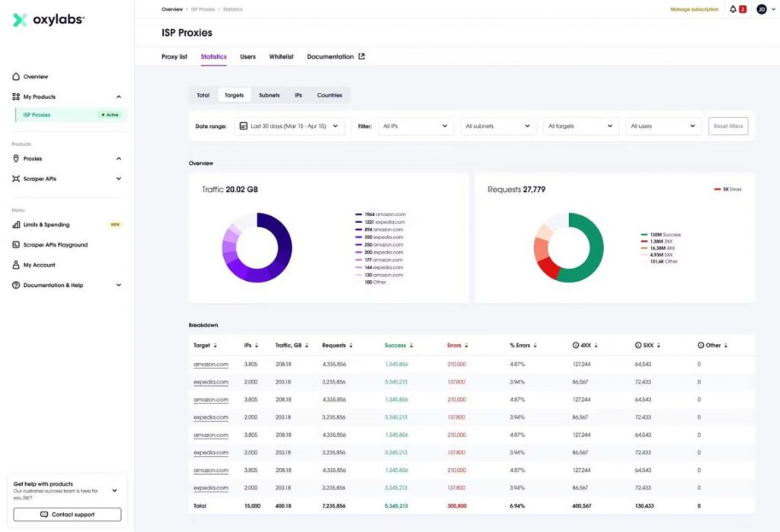Sort by Requests column arrows

pos(350,346)
